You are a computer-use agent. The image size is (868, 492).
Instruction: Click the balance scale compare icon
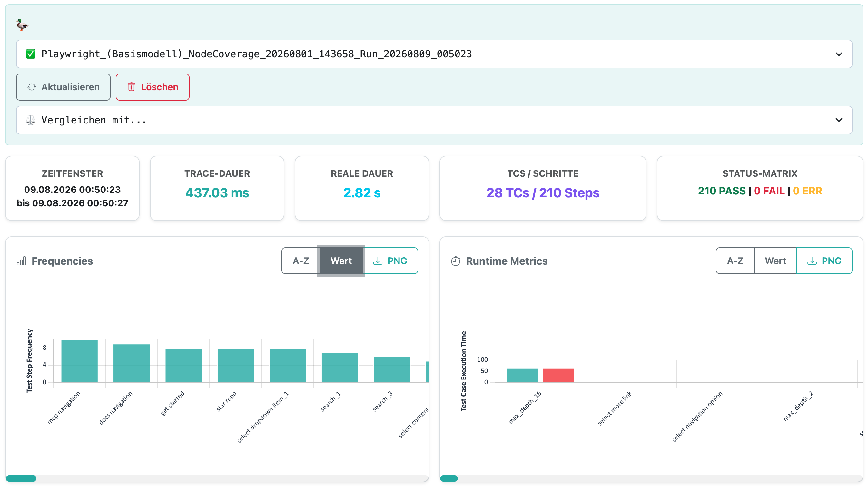30,120
